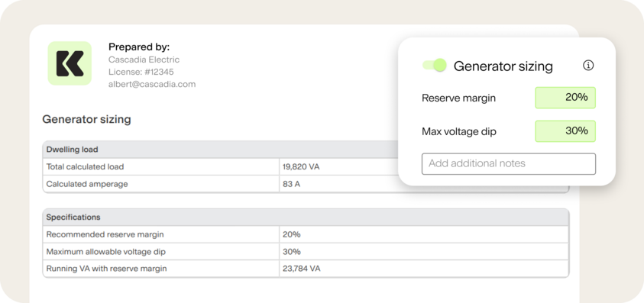Click the 23,784 VA running value
644x303 pixels.
(302, 269)
